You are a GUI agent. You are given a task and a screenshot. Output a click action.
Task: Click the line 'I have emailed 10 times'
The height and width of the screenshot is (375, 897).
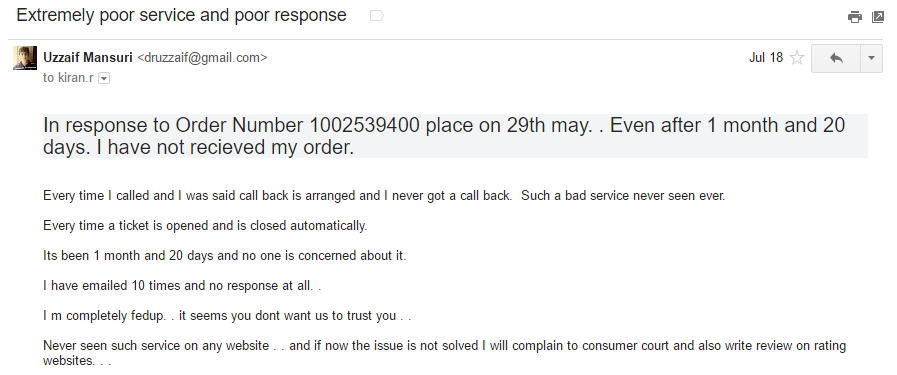point(182,285)
